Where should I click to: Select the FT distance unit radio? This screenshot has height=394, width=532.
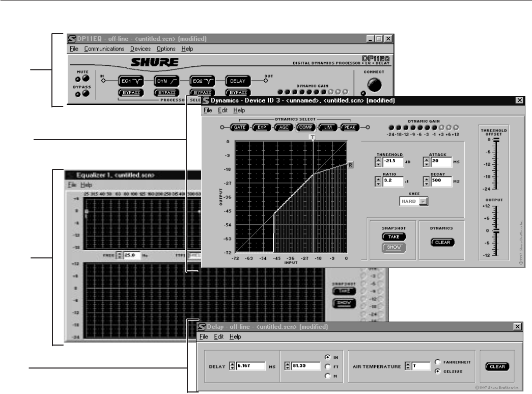[327, 366]
